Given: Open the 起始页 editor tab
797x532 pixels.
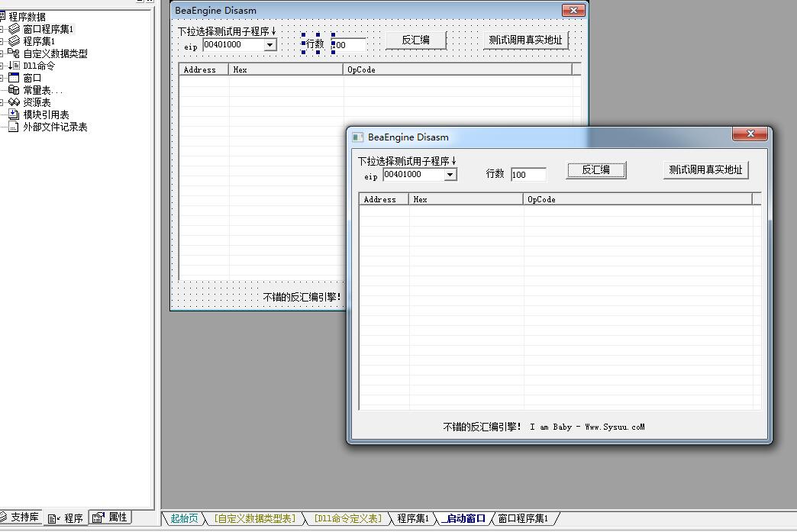Looking at the screenshot, I should [x=184, y=518].
